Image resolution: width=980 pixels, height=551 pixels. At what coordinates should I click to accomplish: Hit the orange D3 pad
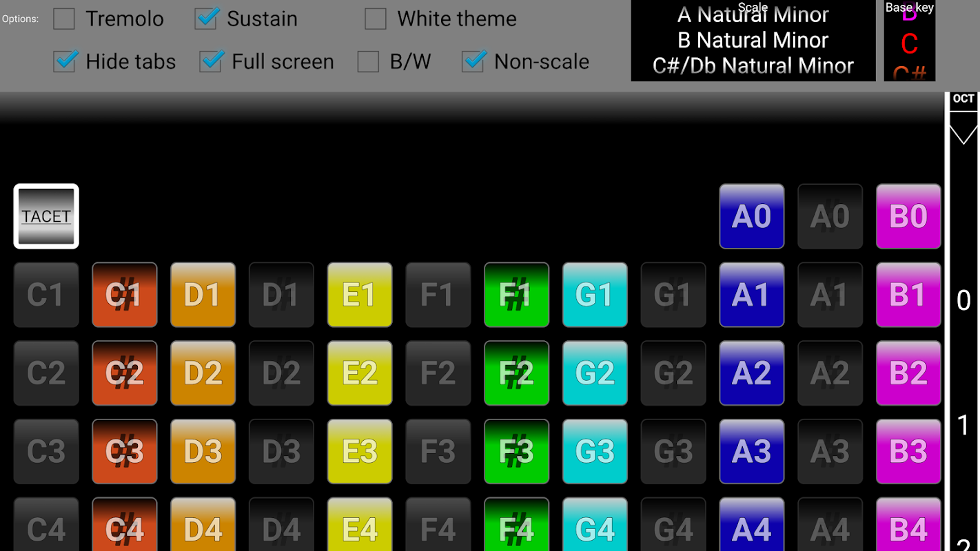(203, 452)
